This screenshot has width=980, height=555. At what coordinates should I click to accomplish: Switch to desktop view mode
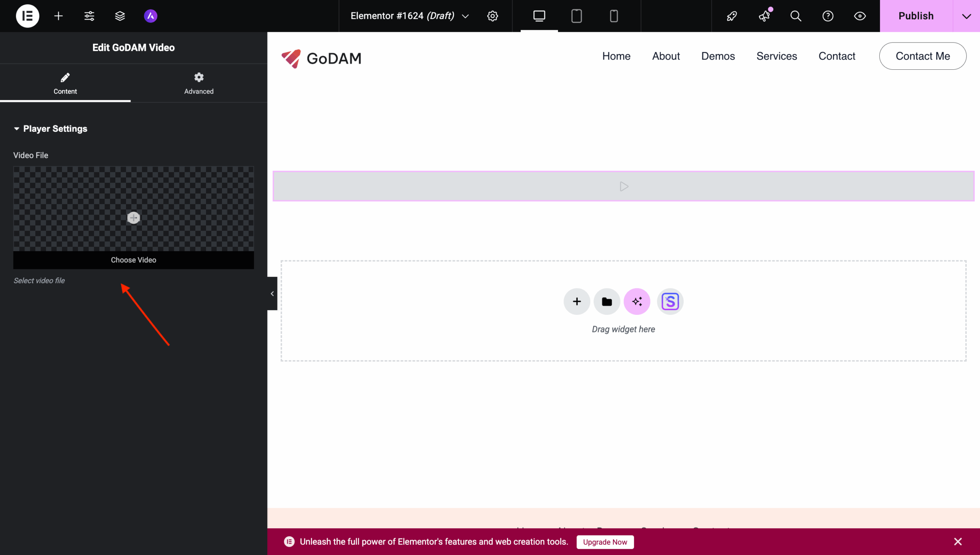pyautogui.click(x=539, y=16)
